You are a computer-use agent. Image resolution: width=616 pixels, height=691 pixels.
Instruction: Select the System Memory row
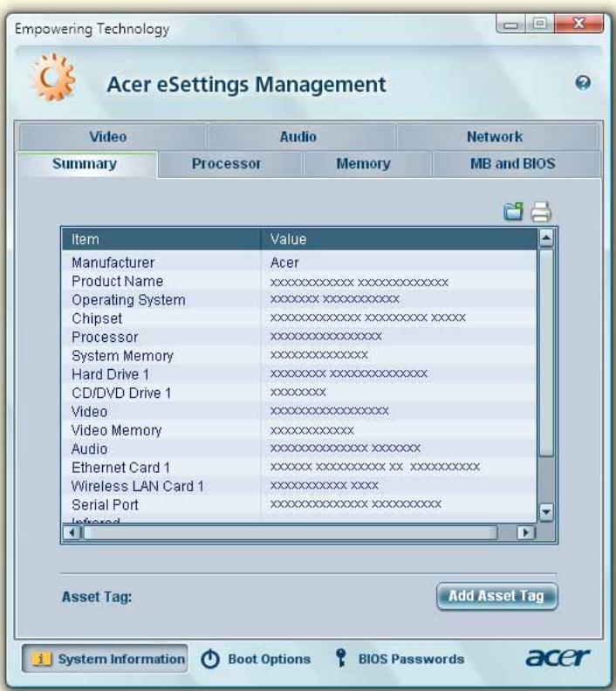[299, 356]
